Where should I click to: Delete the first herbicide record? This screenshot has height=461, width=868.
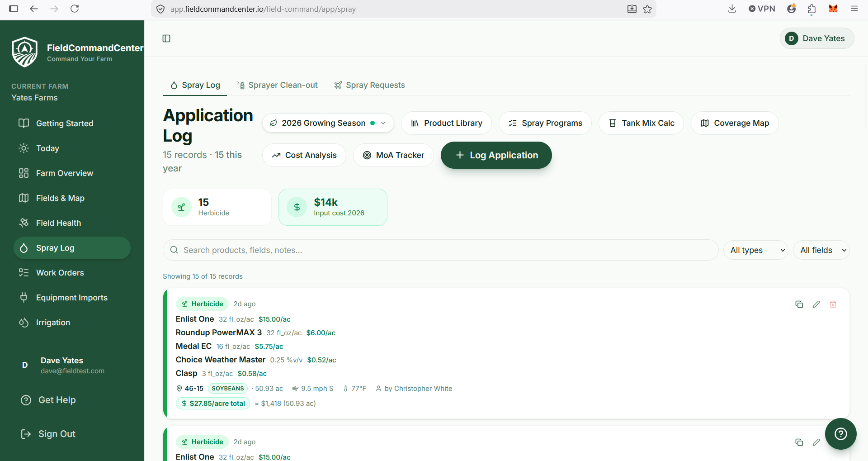tap(833, 304)
